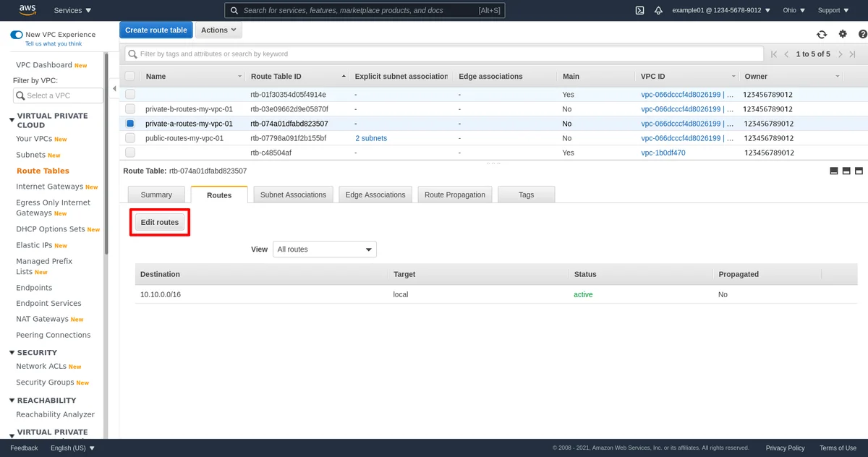Screen dimensions: 868x457
Task: Collapse the sidebar with arrow handle
Action: click(114, 89)
